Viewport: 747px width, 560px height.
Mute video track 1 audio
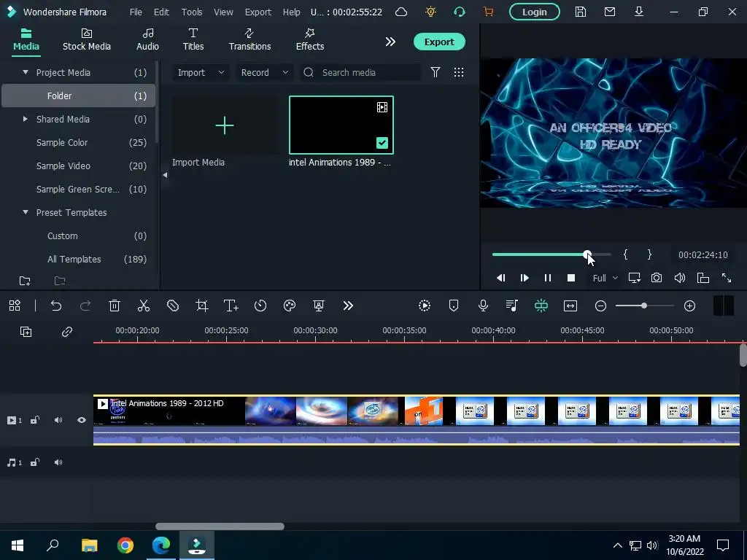pos(58,420)
